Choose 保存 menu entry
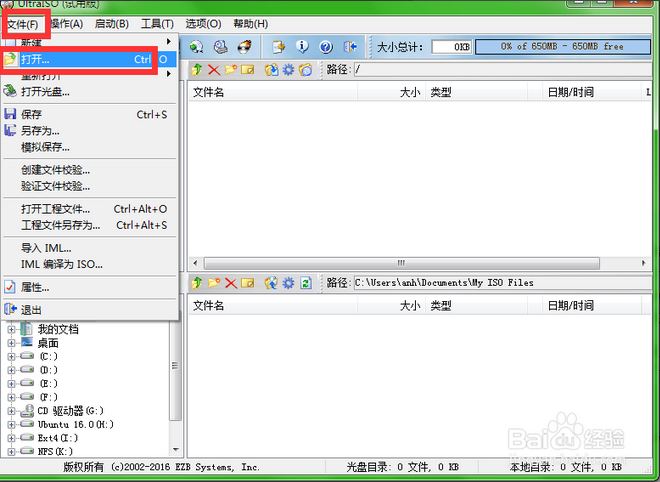660x482 pixels. point(89,115)
